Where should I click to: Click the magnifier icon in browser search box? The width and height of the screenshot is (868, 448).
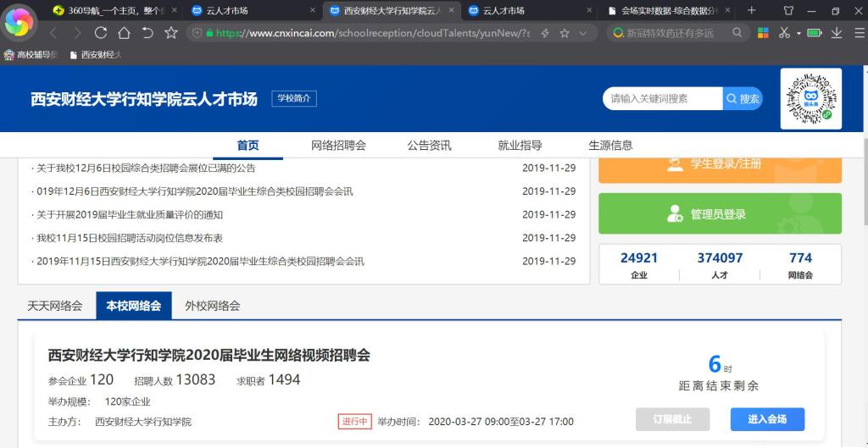(737, 33)
